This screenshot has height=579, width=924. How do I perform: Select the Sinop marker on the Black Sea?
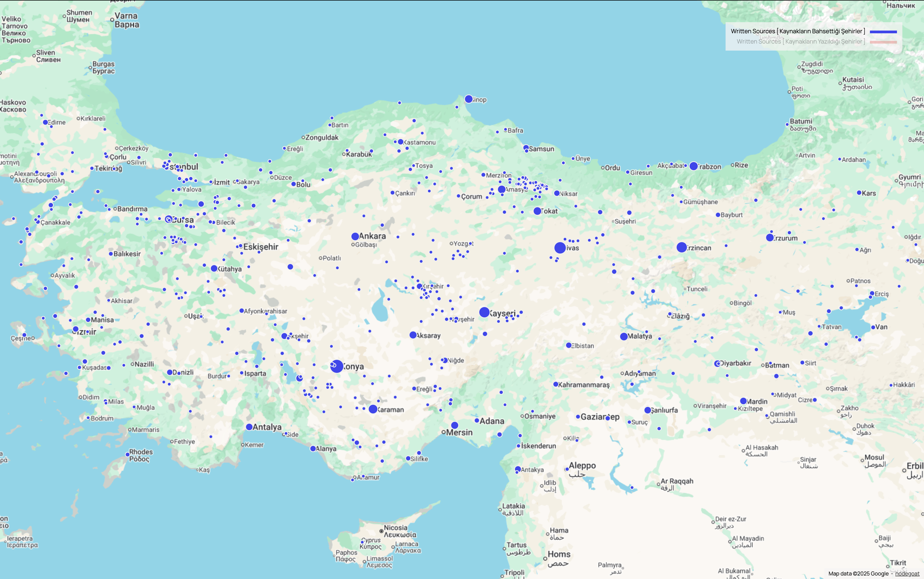[469, 99]
